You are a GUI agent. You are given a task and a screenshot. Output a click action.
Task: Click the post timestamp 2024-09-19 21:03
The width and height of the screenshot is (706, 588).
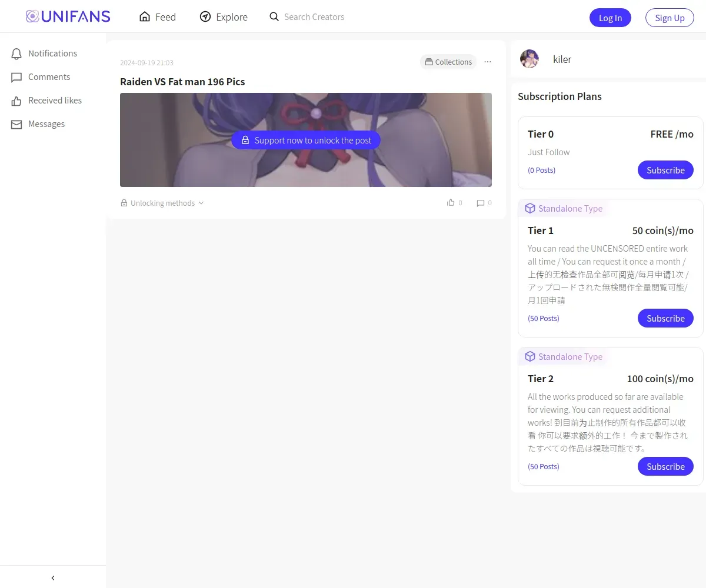click(146, 62)
